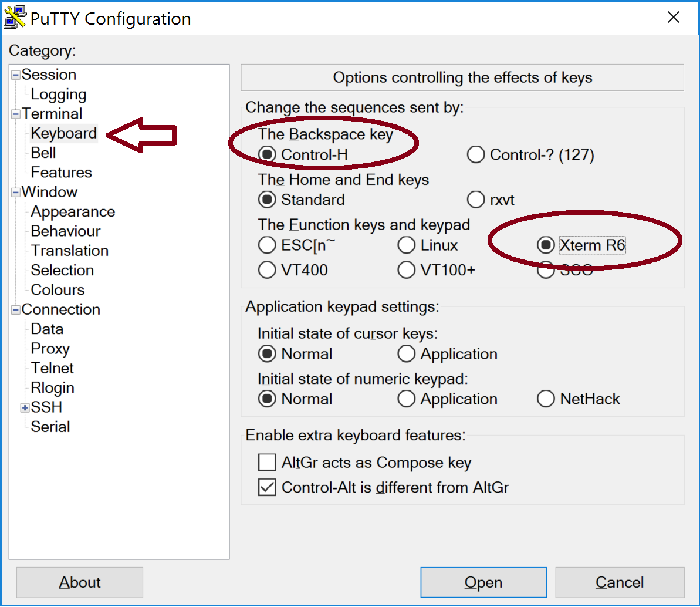This screenshot has width=700, height=607.
Task: Uncheck Control-Alt is different from AltGr
Action: (x=267, y=487)
